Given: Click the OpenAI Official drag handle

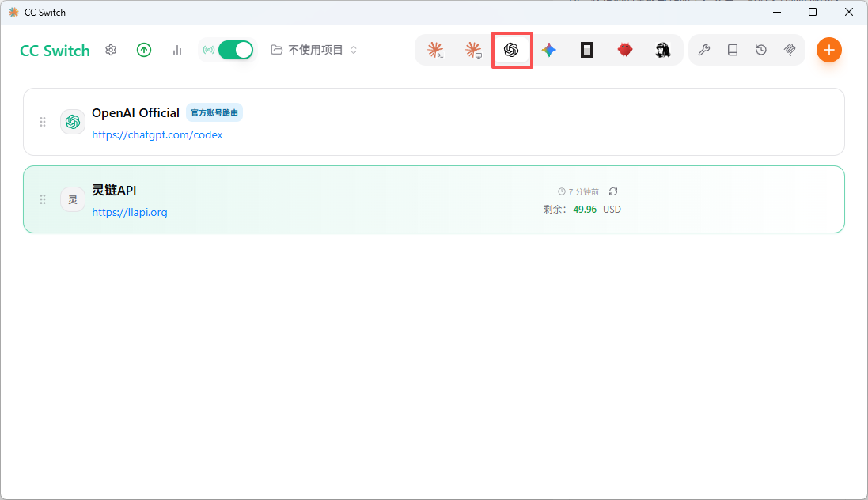Looking at the screenshot, I should pos(43,122).
